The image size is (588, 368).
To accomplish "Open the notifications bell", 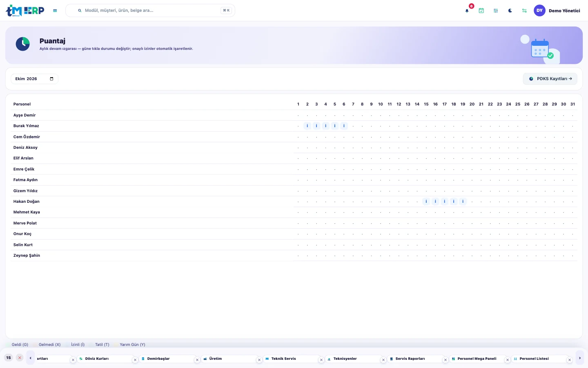I will coord(467,11).
